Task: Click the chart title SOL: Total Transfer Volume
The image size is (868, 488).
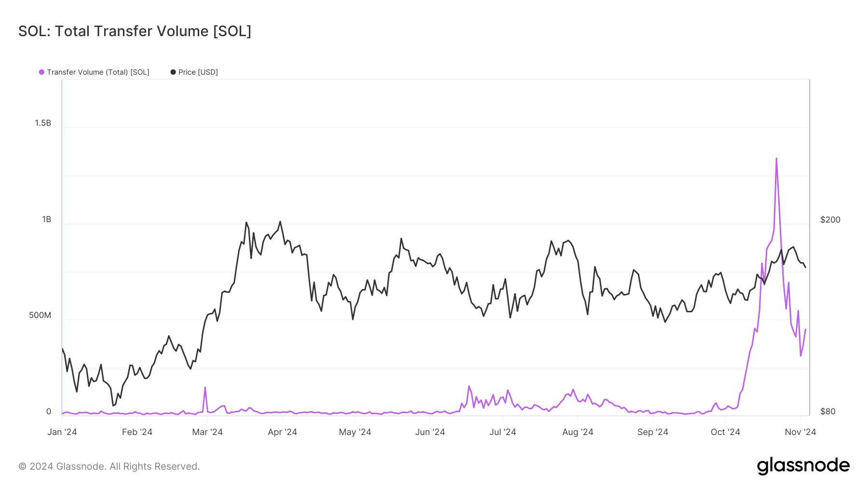Action: 135,31
